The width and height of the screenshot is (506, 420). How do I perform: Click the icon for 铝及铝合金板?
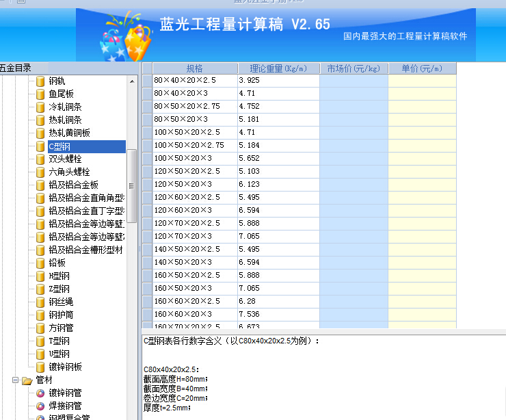click(40, 185)
